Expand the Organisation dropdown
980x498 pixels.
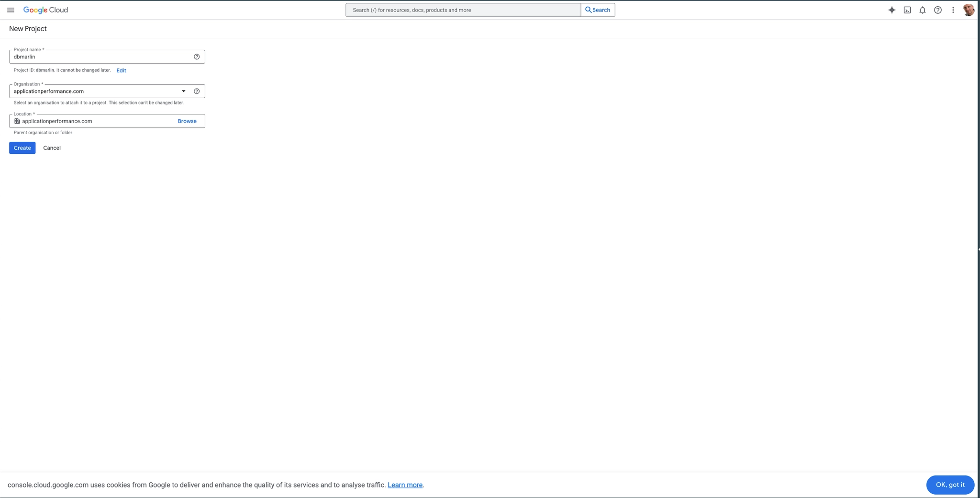pos(183,91)
